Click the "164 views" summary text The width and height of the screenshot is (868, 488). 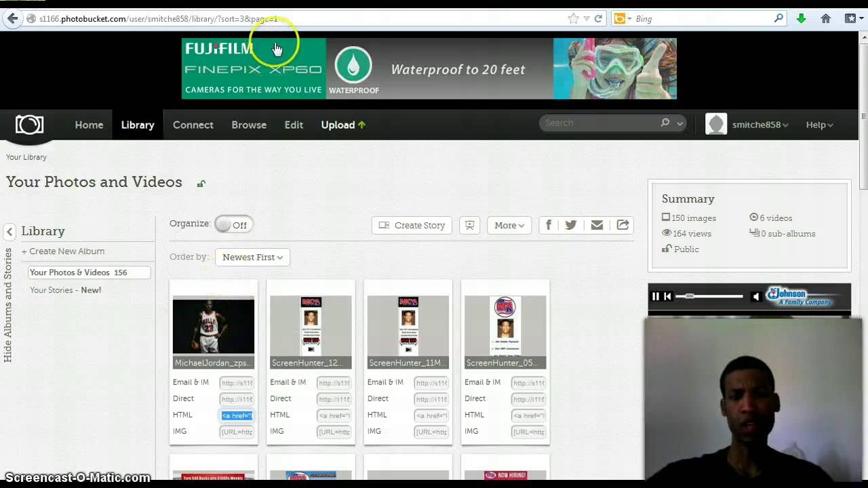pyautogui.click(x=686, y=234)
